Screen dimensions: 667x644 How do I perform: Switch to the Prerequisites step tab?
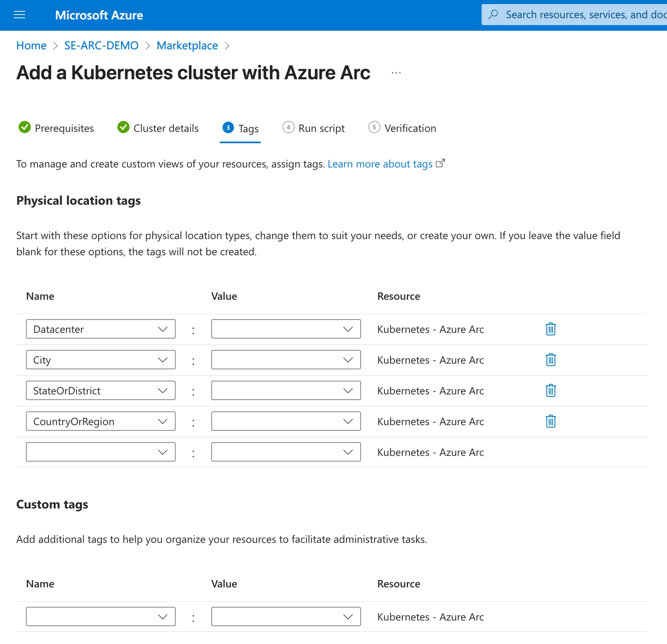56,128
